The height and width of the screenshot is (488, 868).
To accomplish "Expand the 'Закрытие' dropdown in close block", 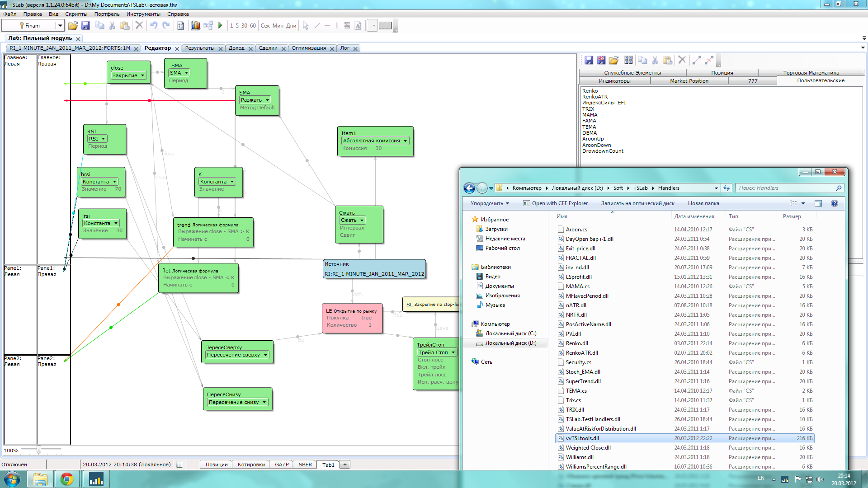I will click(142, 75).
